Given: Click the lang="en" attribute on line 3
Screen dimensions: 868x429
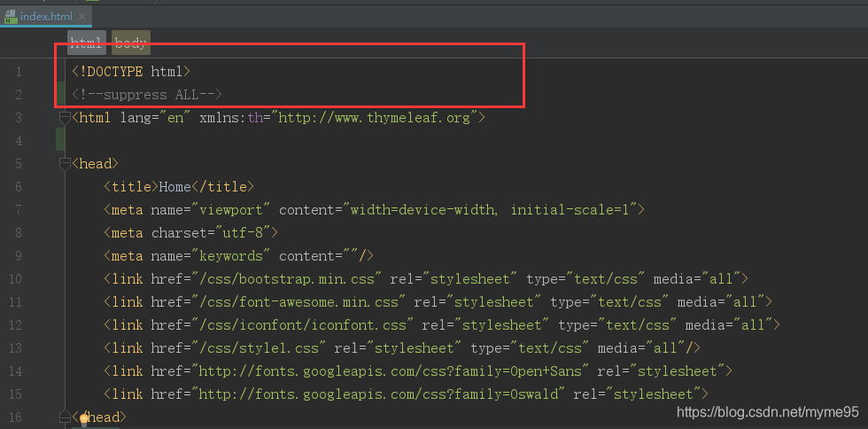Looking at the screenshot, I should (x=156, y=118).
